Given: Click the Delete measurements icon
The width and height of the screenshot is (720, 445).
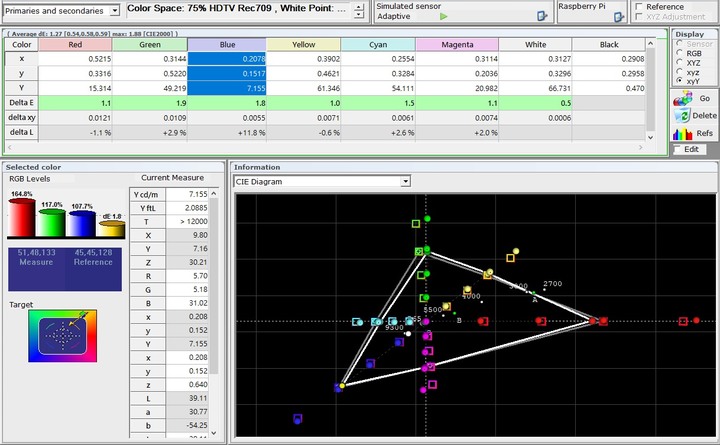Looking at the screenshot, I should pyautogui.click(x=683, y=115).
